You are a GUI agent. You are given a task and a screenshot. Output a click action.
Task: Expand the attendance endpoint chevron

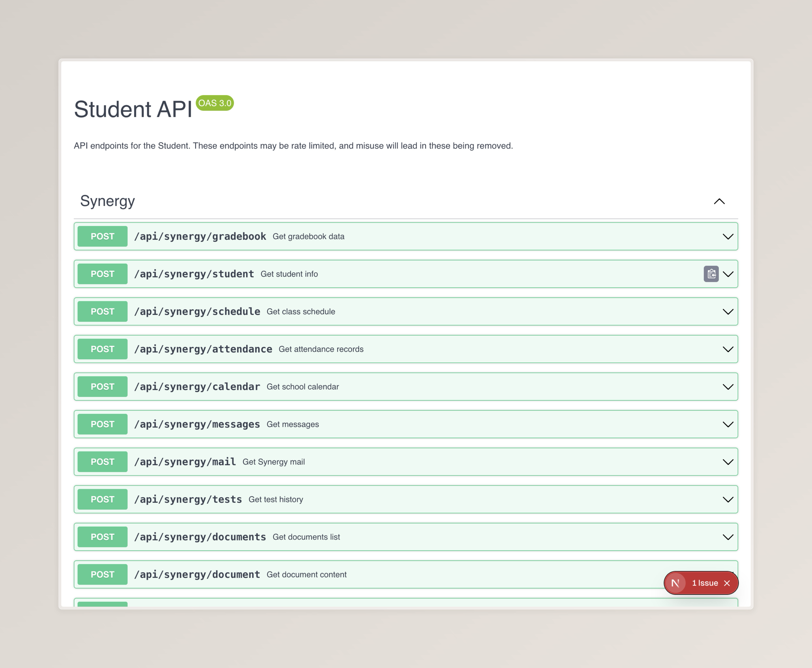(728, 349)
